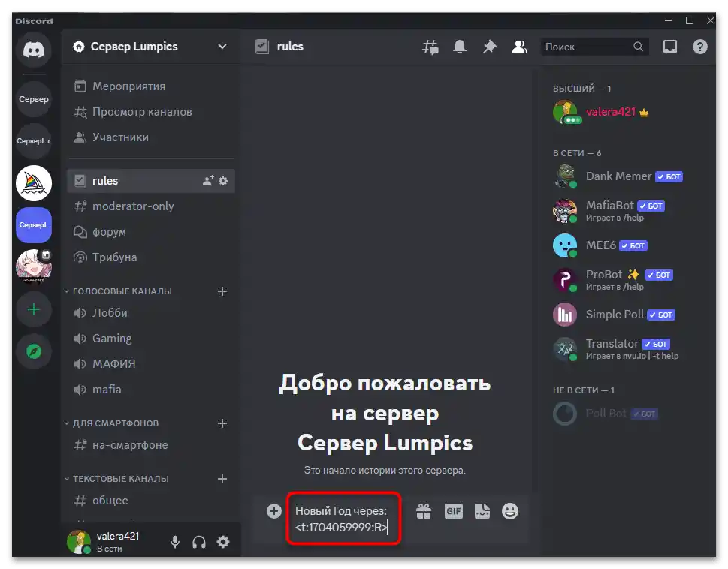Screen dimensions: 728x569
Task: Open the pinned messages icon
Action: click(x=490, y=46)
